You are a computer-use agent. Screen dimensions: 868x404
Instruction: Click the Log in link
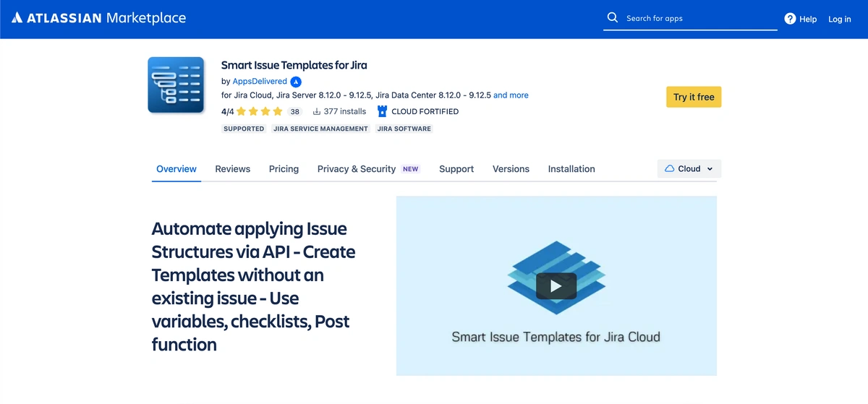pyautogui.click(x=840, y=19)
